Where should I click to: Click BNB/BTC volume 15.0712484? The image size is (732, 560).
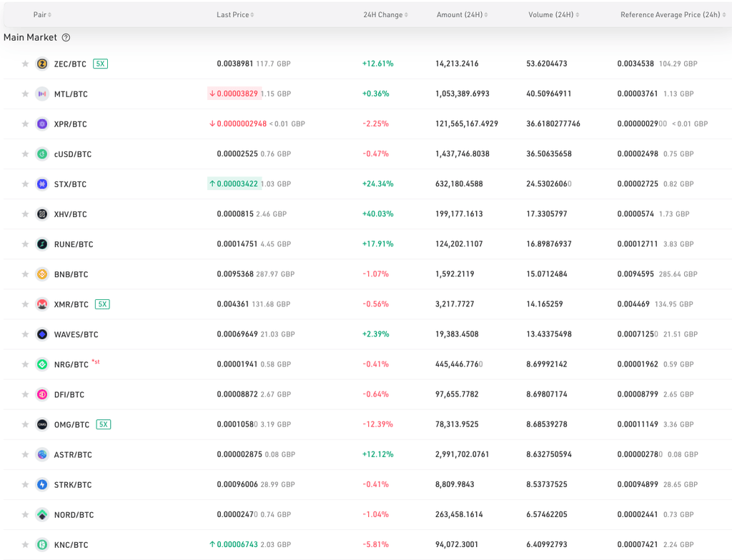[547, 274]
